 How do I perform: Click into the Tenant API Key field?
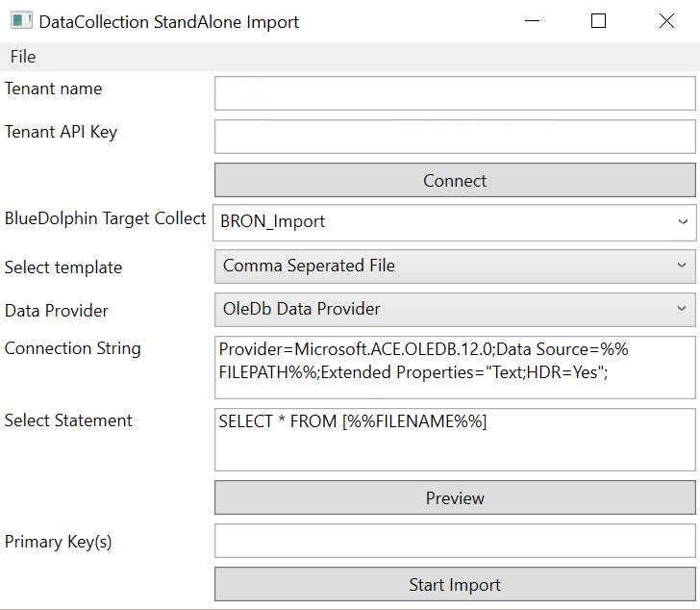[455, 137]
